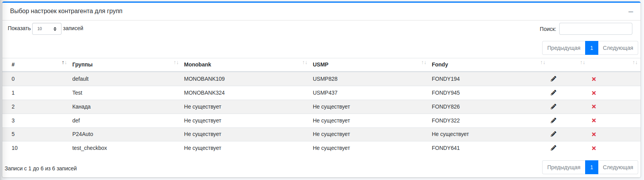Click top Следующая pagination button
The width and height of the screenshot is (644, 180).
point(618,48)
